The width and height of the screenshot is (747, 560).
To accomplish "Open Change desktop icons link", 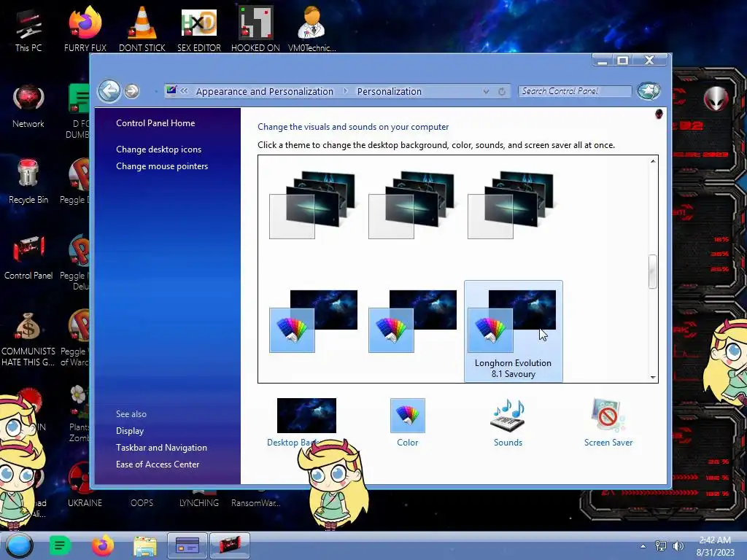I will tap(158, 149).
